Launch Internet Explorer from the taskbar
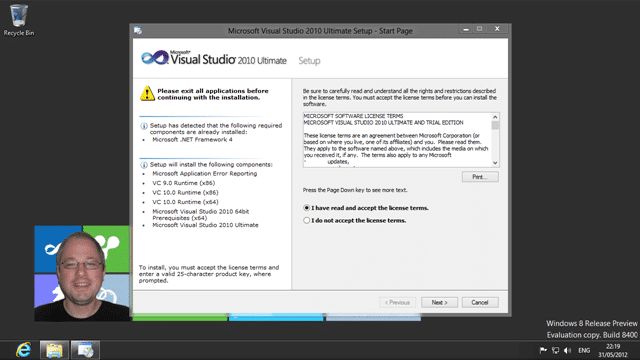This screenshot has height=360, width=640. 23,350
